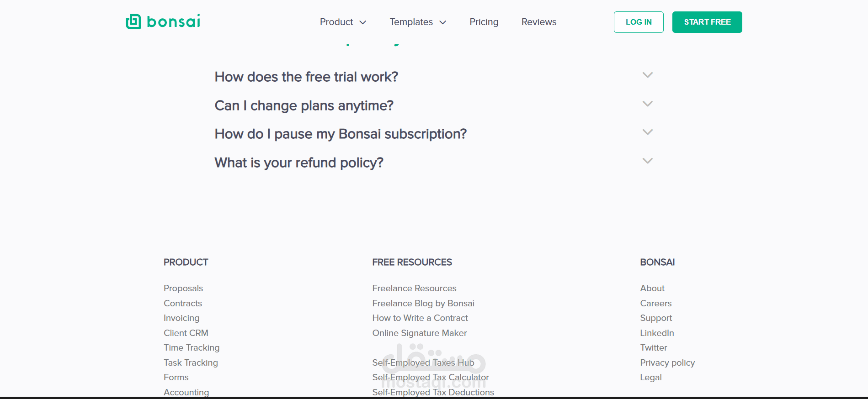Go to the Pricing page
Screen dimensions: 868x399
[x=484, y=22]
